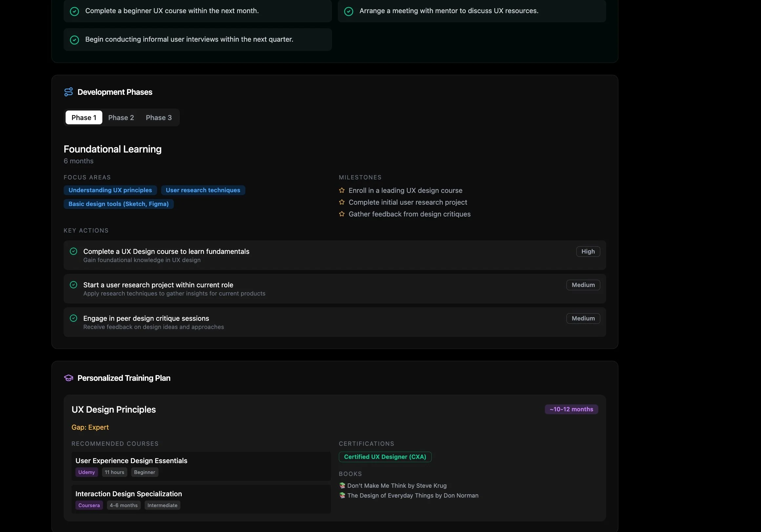This screenshot has width=761, height=532.
Task: Click star icon beside Enroll in UX course
Action: pyautogui.click(x=342, y=190)
